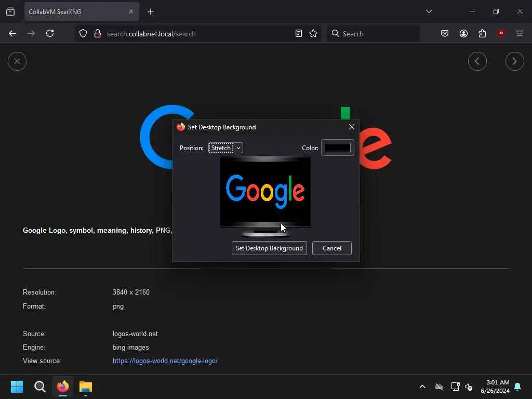Click the Set Desktop Background button
532x399 pixels.
click(270, 248)
